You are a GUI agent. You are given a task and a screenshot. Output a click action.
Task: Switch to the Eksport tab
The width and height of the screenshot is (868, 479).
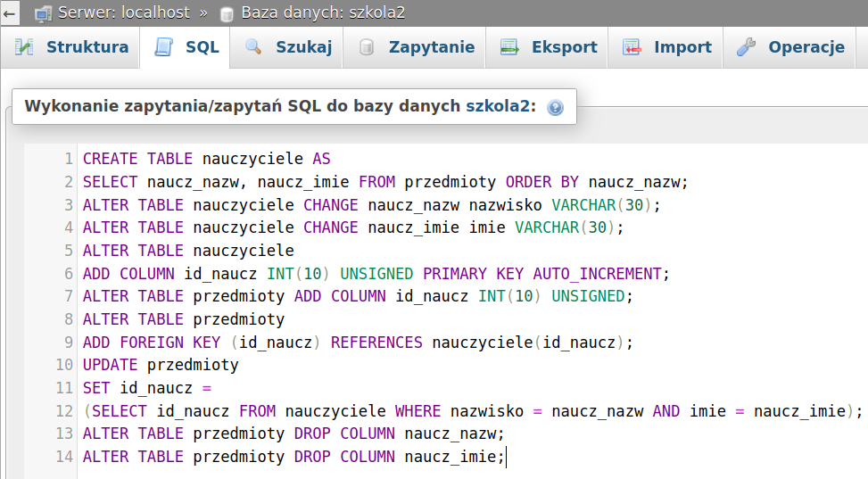(547, 47)
